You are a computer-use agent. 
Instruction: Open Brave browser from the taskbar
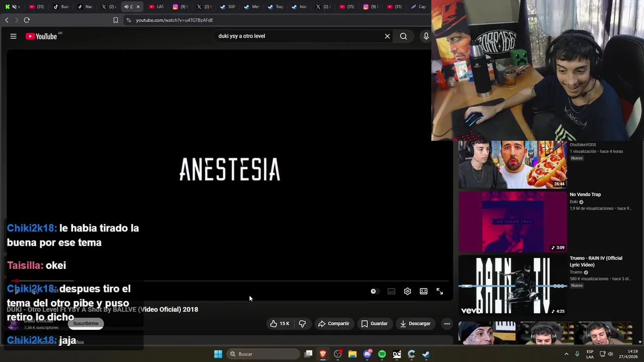(323, 354)
